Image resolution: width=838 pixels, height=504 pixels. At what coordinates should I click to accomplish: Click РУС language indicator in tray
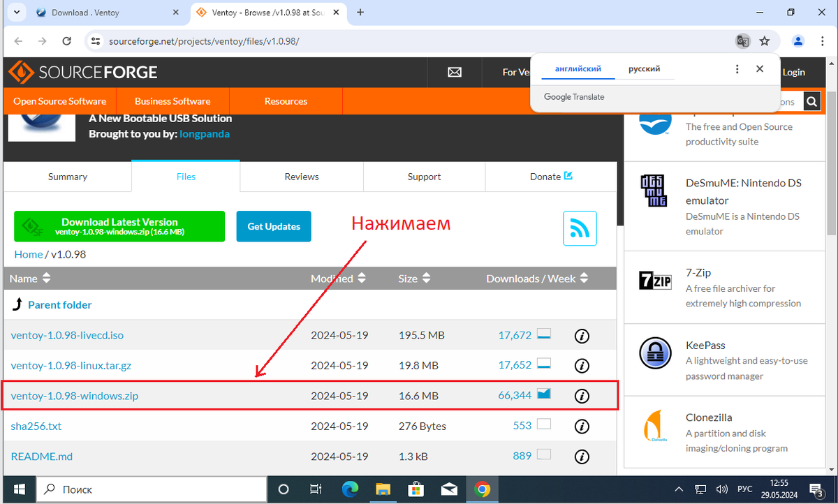(745, 489)
